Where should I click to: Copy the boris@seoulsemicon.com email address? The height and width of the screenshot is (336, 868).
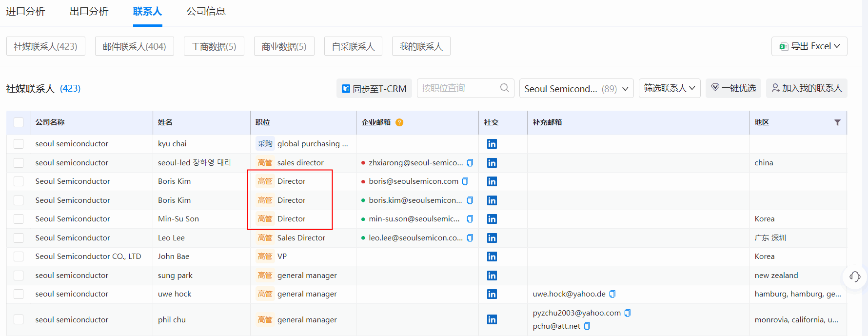pyautogui.click(x=465, y=181)
